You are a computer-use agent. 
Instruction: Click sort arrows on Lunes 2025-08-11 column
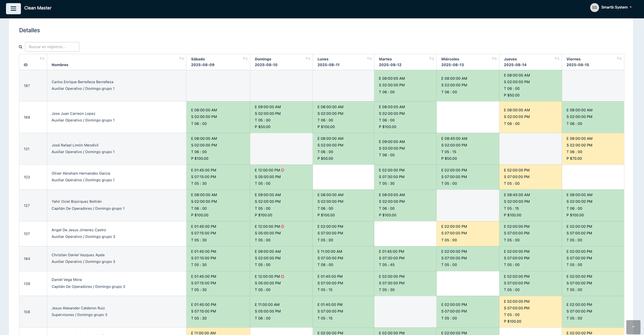coord(369,59)
